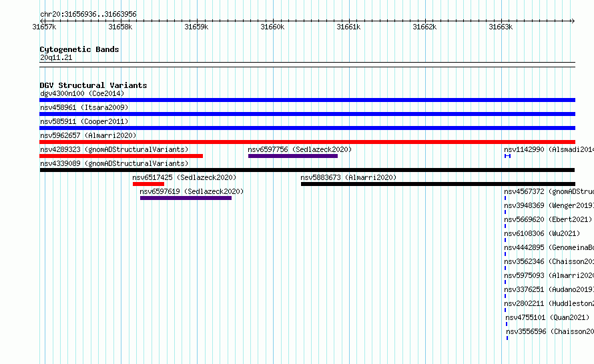This screenshot has width=594, height=364.
Task: Open the nsv6597756 (Sedlazeck2020) label
Action: (x=300, y=149)
